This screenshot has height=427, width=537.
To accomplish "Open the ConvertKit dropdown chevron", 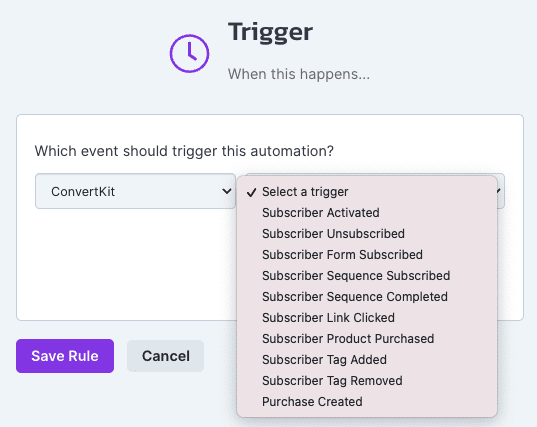I will [x=227, y=191].
